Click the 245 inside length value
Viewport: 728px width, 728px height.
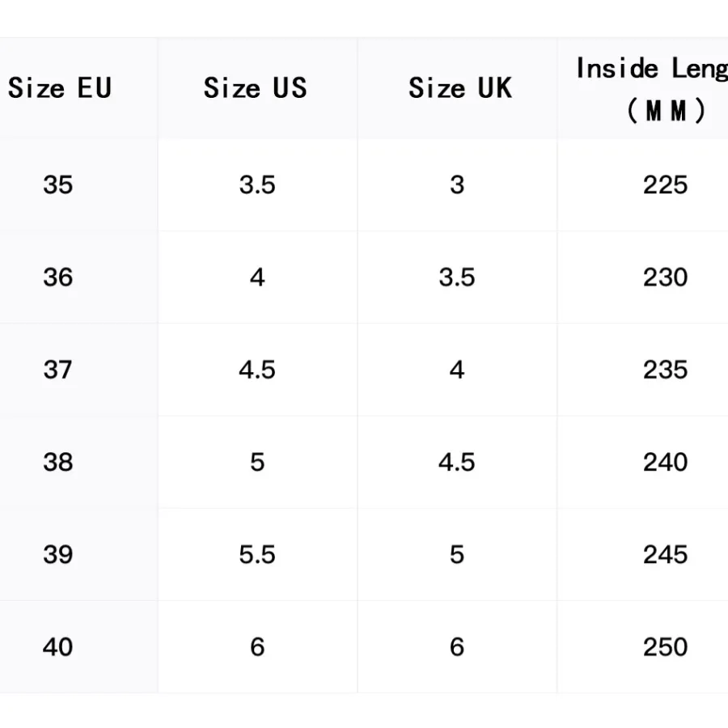(x=665, y=554)
